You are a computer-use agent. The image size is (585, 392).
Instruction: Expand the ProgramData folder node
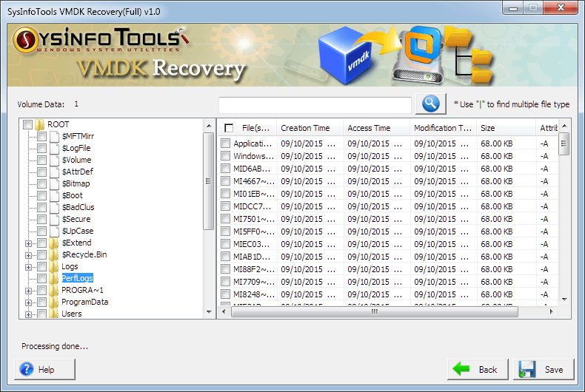pos(29,302)
